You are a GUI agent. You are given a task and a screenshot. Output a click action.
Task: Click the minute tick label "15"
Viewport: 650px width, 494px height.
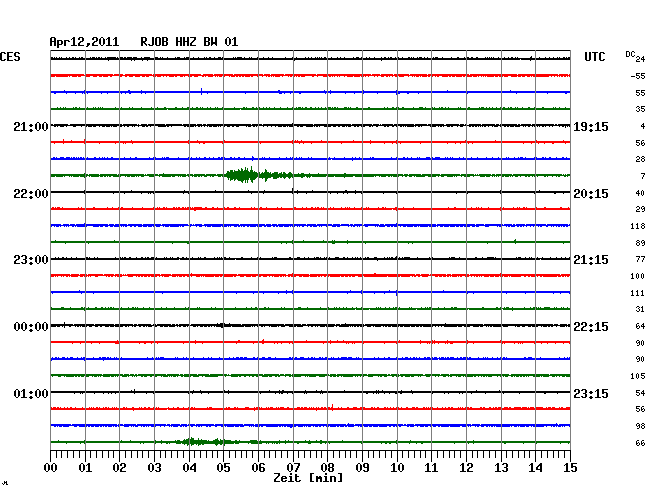point(570,467)
